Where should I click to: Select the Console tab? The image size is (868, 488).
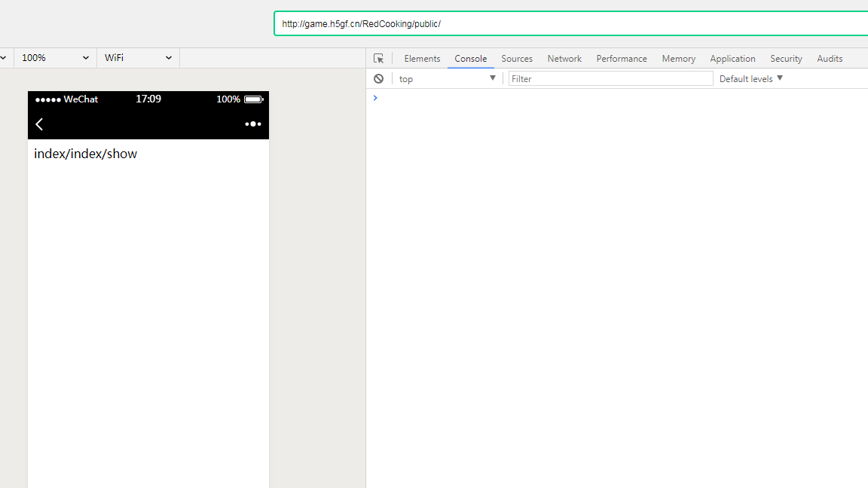[470, 59]
